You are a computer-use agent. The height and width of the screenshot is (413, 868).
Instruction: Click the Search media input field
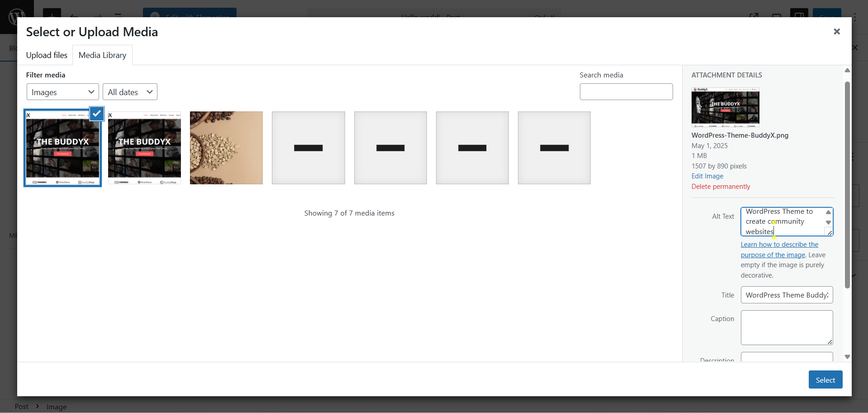(x=626, y=92)
